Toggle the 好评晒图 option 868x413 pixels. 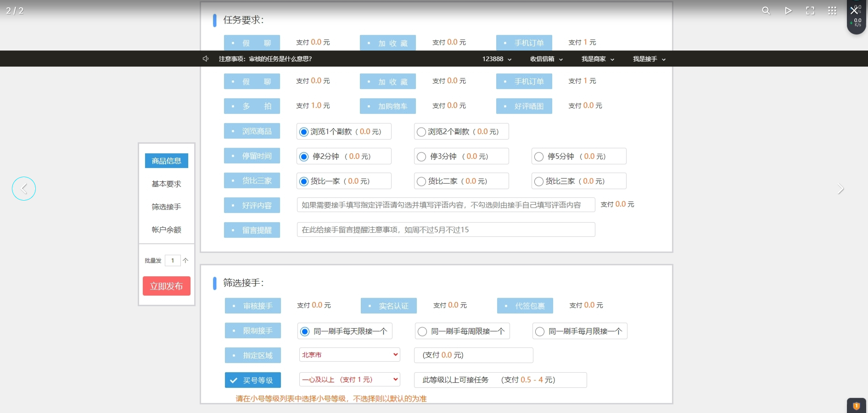pyautogui.click(x=524, y=106)
